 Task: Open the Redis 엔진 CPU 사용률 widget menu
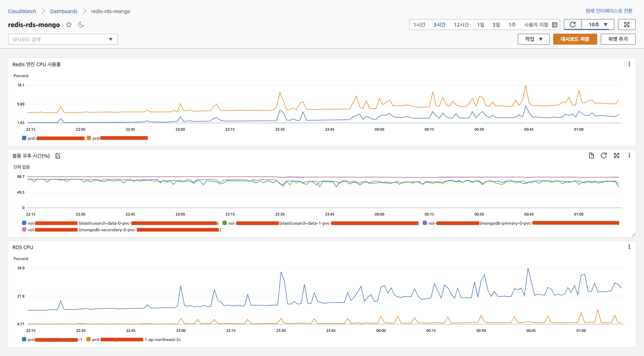point(629,64)
